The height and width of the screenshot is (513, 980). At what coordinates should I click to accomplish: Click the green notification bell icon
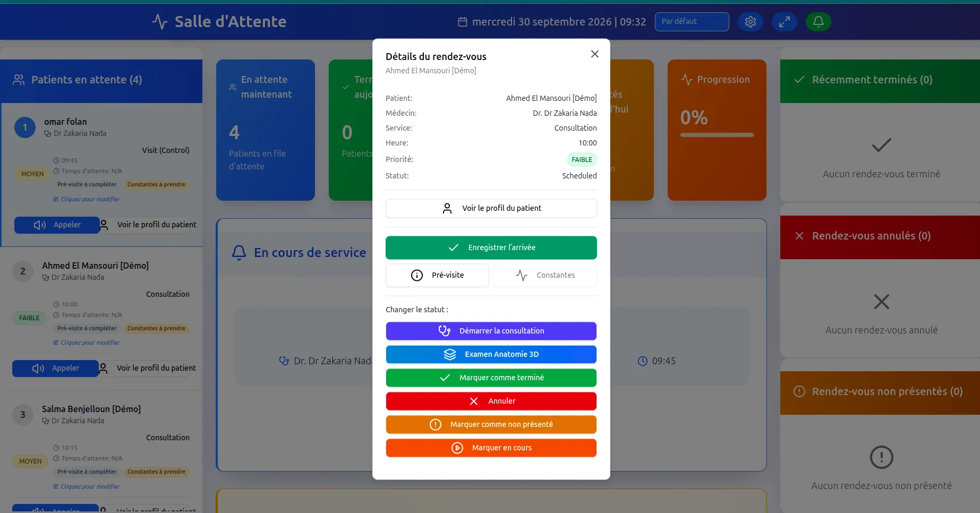coord(818,22)
